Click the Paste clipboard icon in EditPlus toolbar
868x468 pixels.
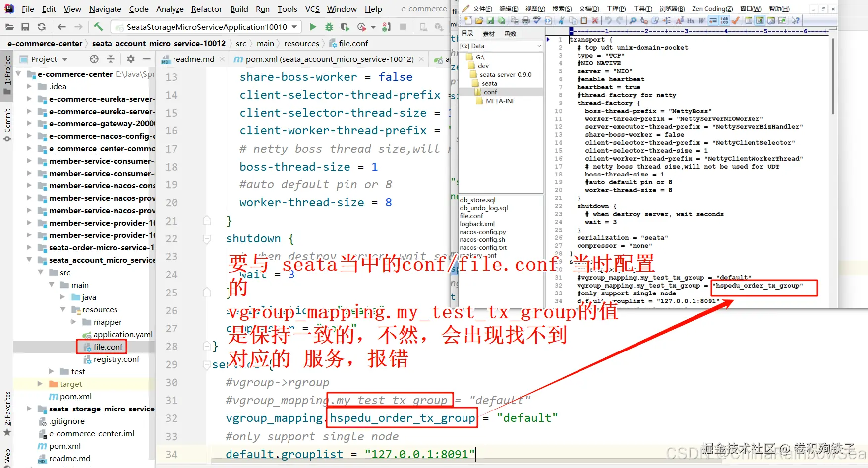coord(584,20)
